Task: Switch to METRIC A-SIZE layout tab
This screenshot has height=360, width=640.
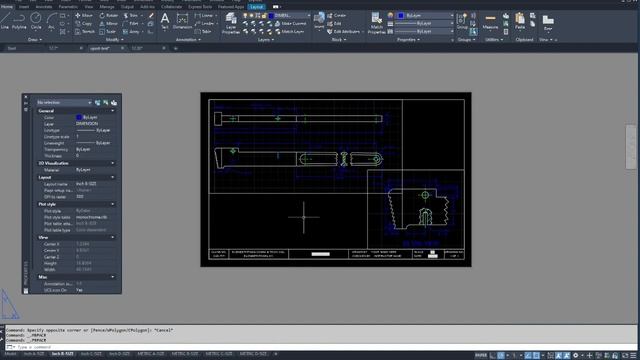Action: [x=151, y=354]
